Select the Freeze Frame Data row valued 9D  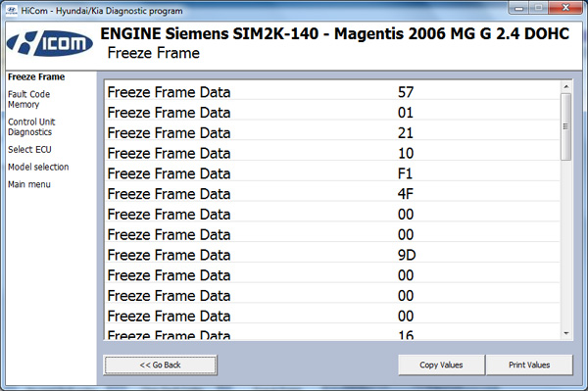[332, 255]
